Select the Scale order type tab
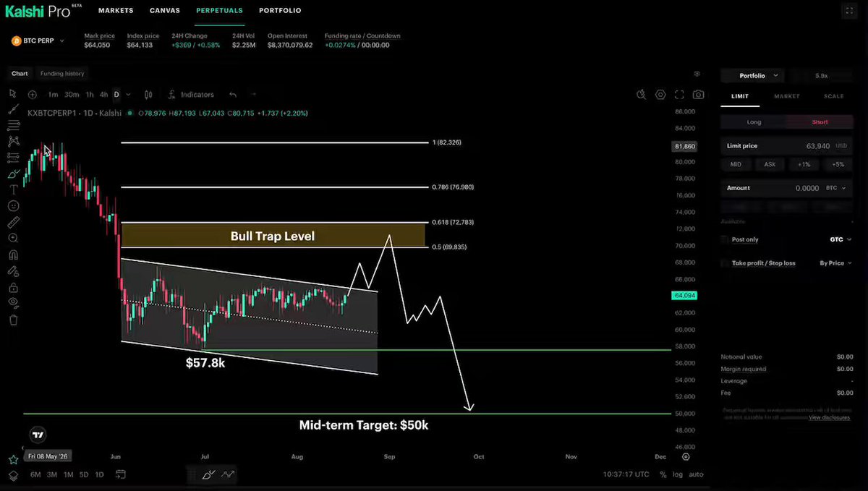The width and height of the screenshot is (868, 491). [833, 96]
